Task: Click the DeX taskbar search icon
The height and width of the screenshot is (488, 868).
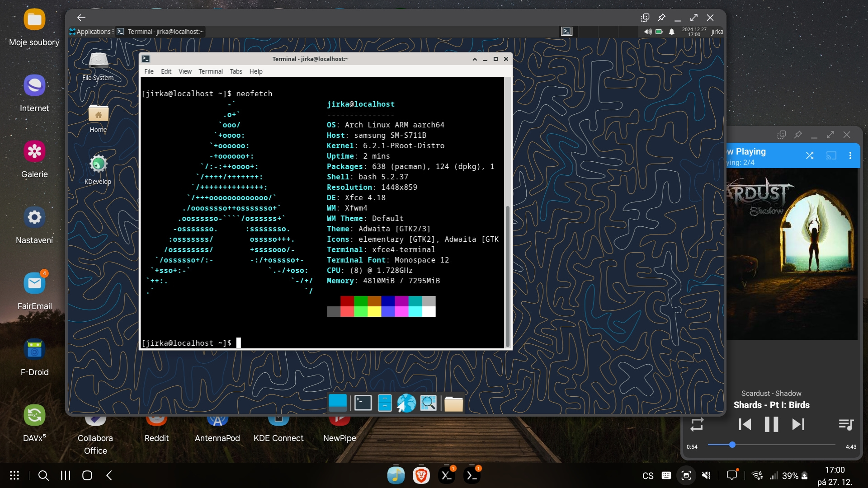Action: [43, 475]
